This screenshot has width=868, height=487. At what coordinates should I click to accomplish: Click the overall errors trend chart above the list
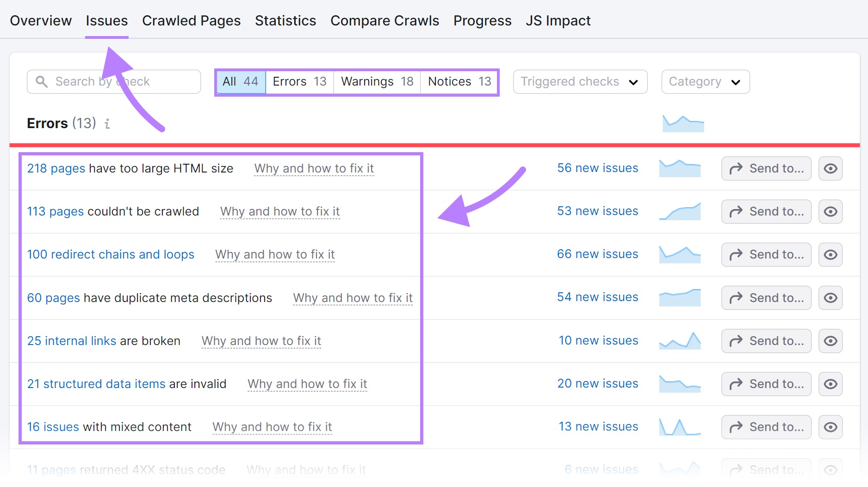[x=683, y=123]
